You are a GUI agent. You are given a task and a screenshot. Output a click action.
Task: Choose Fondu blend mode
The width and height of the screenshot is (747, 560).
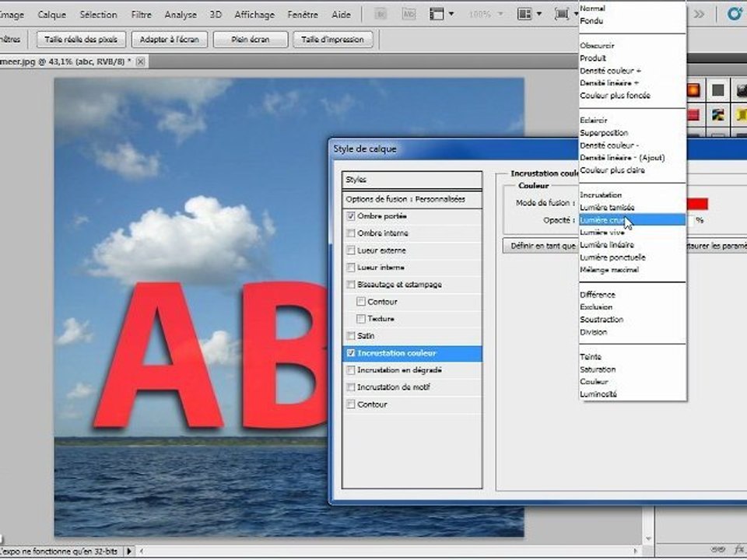(591, 21)
